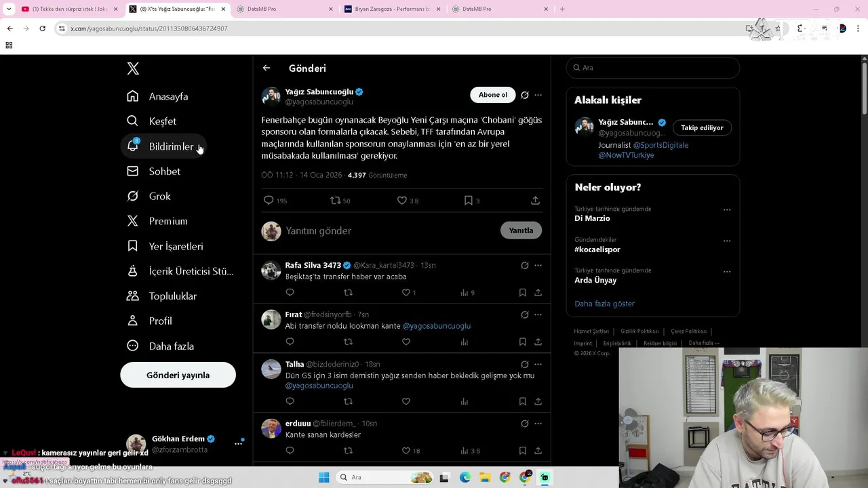Bookmark erduuu's reply
The width and height of the screenshot is (868, 488).
[522, 451]
